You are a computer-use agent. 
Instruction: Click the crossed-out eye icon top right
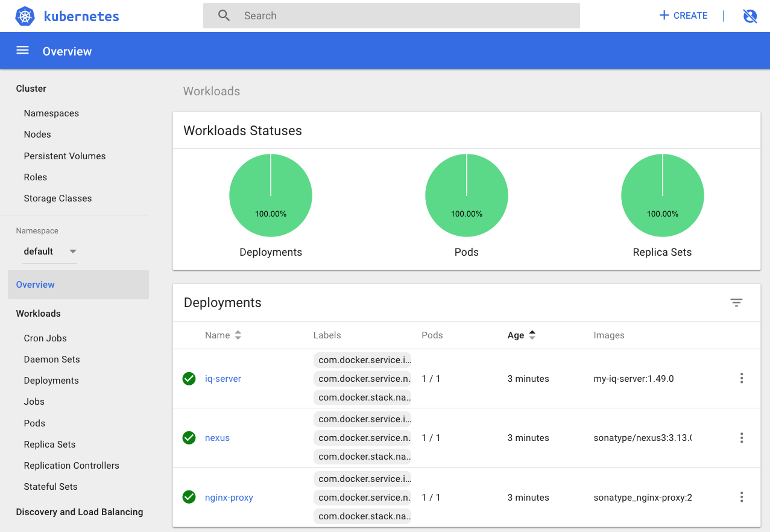(749, 16)
